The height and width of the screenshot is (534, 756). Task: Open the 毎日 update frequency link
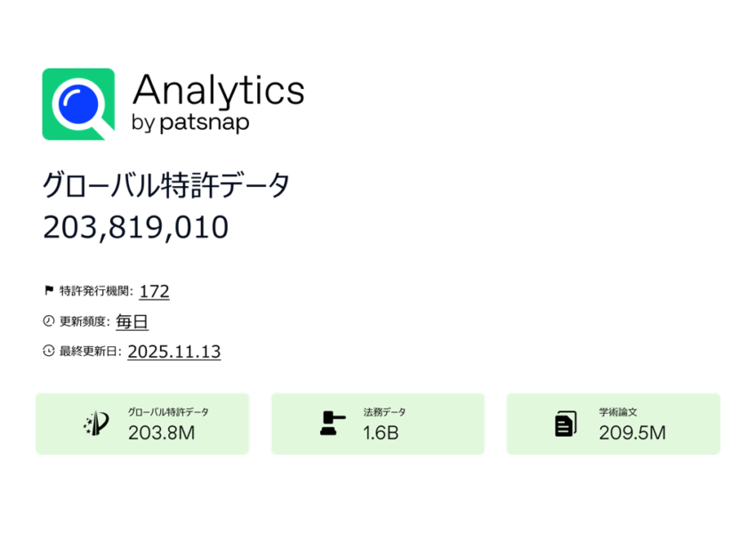click(x=132, y=321)
